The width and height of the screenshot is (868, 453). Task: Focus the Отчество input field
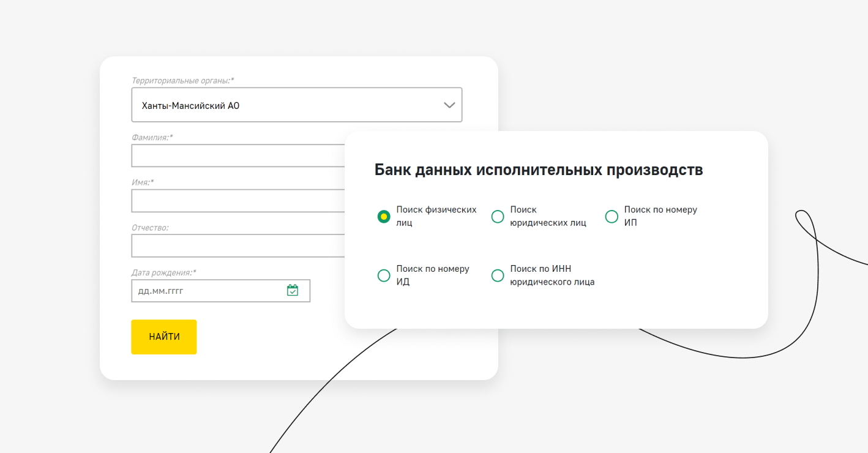pyautogui.click(x=238, y=245)
